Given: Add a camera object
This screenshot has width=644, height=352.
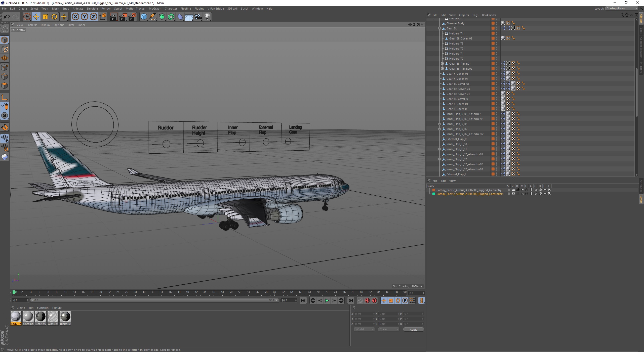Looking at the screenshot, I should click(198, 17).
